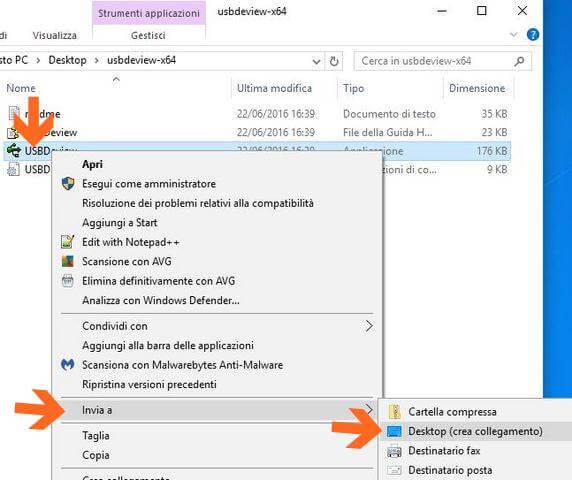Click the 35 KB size cell

tap(494, 114)
